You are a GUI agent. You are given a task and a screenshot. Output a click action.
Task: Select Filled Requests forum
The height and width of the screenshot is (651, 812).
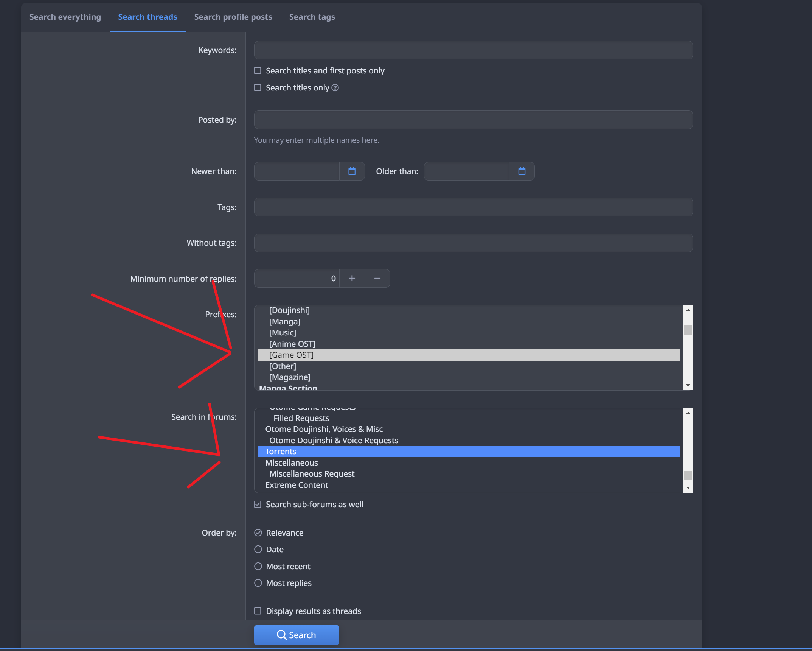click(x=469, y=418)
